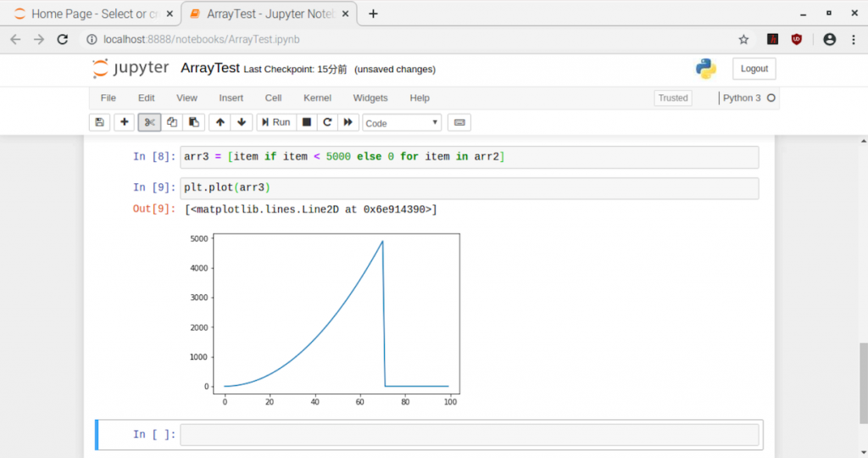Copy selected cells icon
The image size is (868, 458).
pyautogui.click(x=172, y=122)
